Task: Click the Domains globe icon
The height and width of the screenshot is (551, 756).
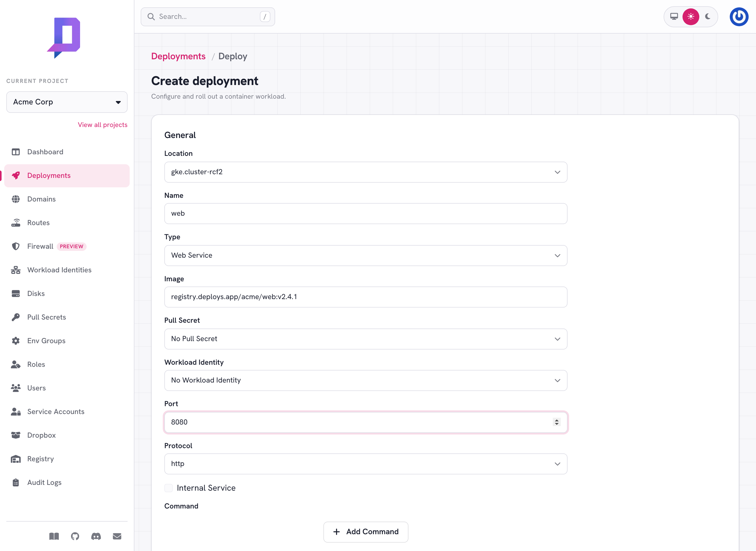Action: click(16, 199)
